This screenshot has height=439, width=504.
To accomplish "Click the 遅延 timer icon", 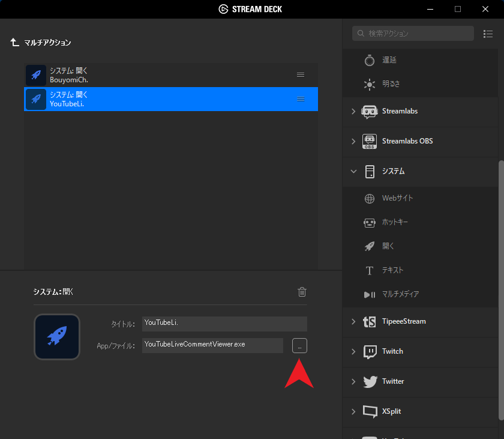I will click(x=370, y=60).
